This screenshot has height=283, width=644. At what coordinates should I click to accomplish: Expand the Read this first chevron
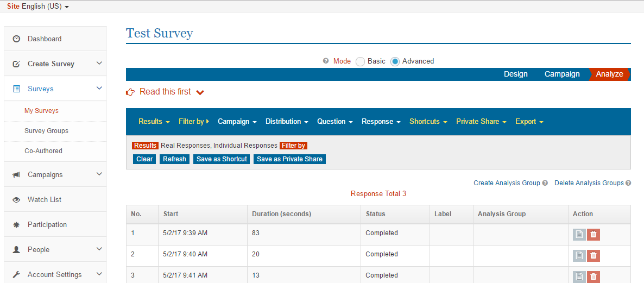click(x=200, y=93)
